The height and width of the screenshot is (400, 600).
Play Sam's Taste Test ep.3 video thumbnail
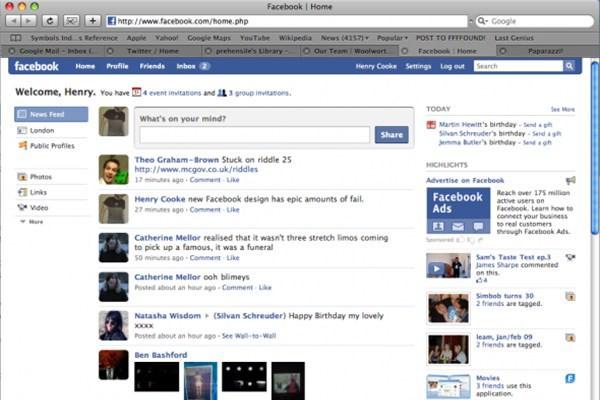448,265
